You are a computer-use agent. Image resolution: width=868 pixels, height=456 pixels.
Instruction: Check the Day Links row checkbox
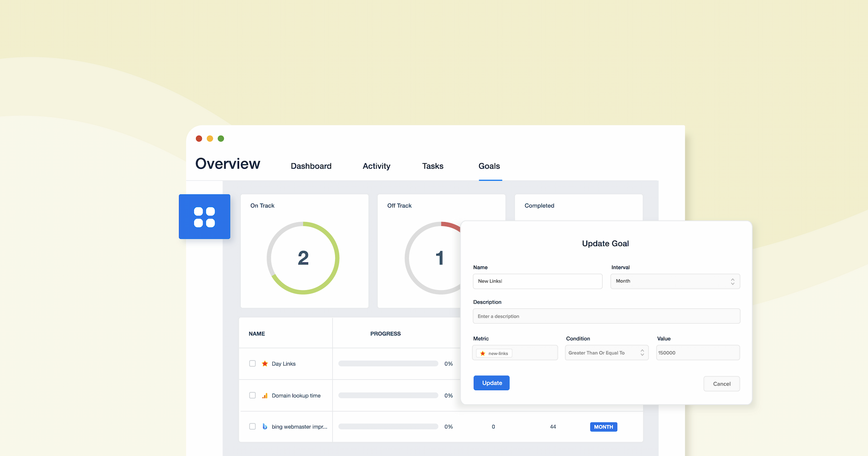point(253,364)
